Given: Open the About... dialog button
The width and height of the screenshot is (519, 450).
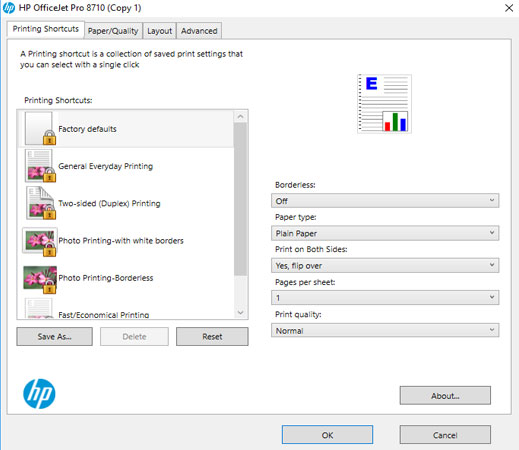Looking at the screenshot, I should (445, 396).
